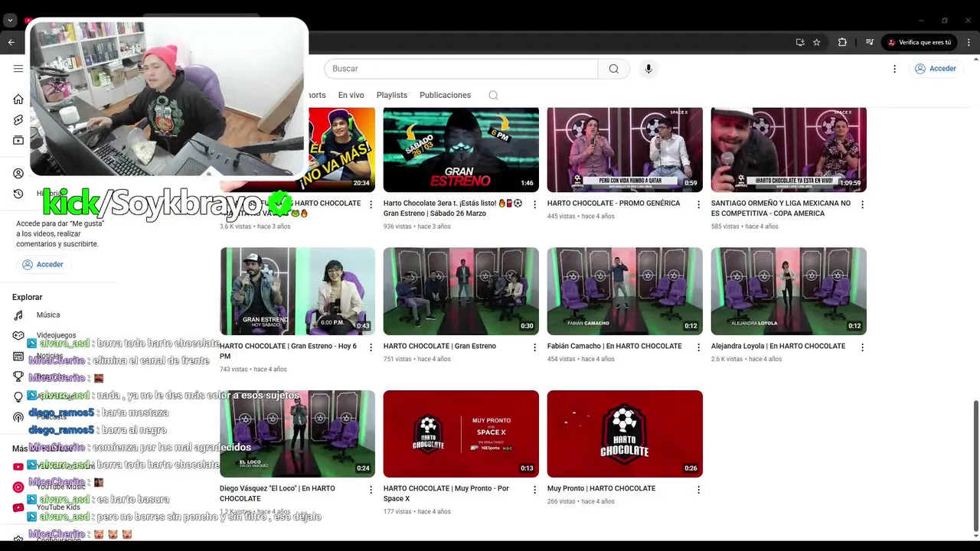Open options for Muy Pronto - Por Space X video
The image size is (980, 551).
pos(534,490)
